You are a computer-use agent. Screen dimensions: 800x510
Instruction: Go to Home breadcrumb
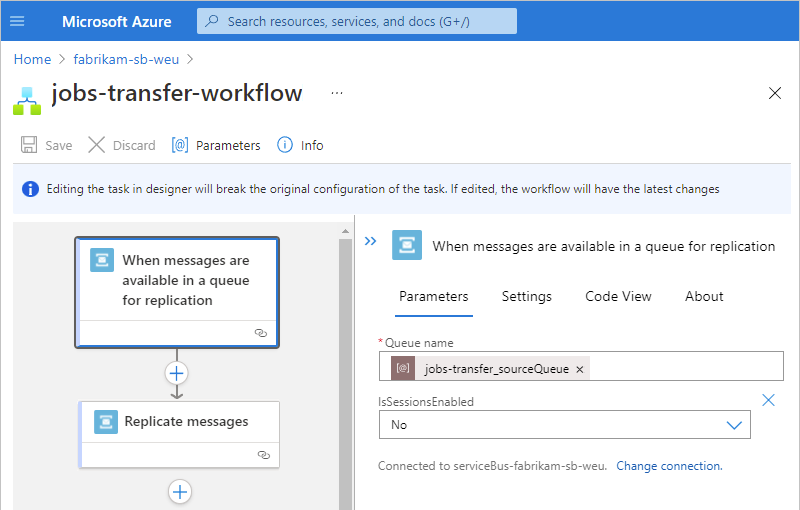[32, 59]
